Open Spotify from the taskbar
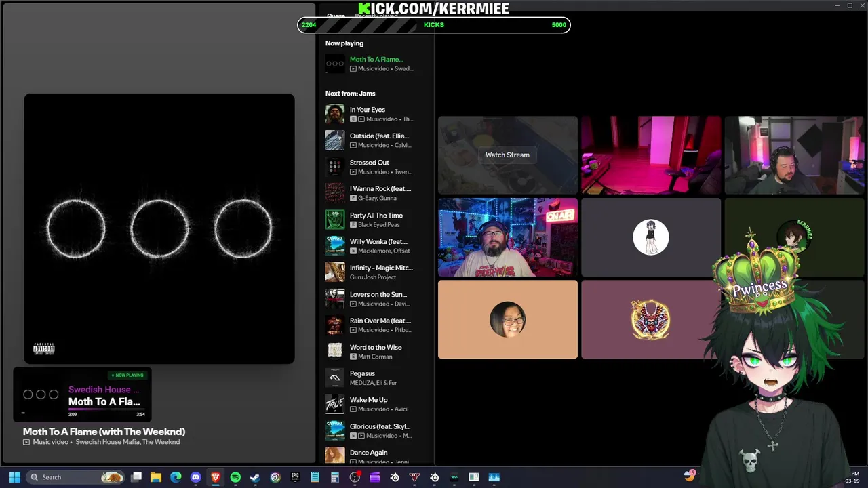The image size is (868, 488). [235, 477]
